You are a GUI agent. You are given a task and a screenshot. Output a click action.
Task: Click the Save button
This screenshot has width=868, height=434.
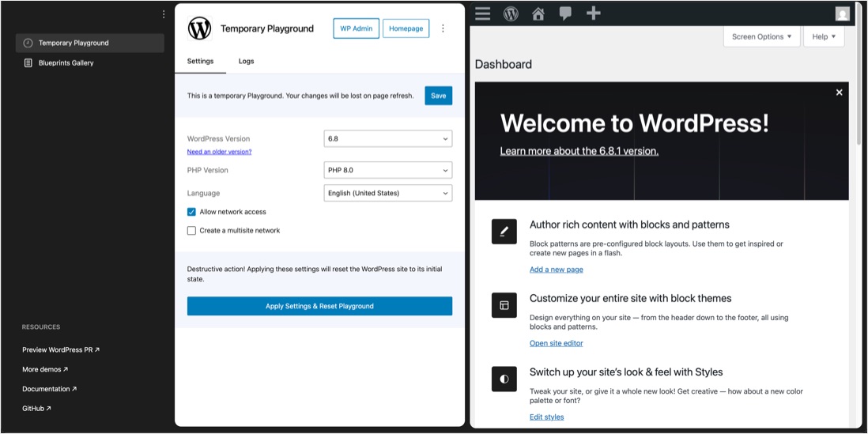(439, 96)
